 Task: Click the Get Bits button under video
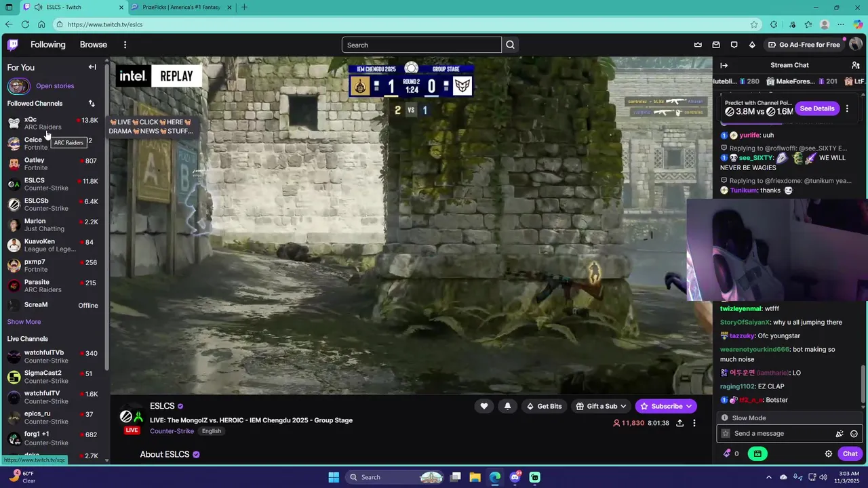coord(545,406)
